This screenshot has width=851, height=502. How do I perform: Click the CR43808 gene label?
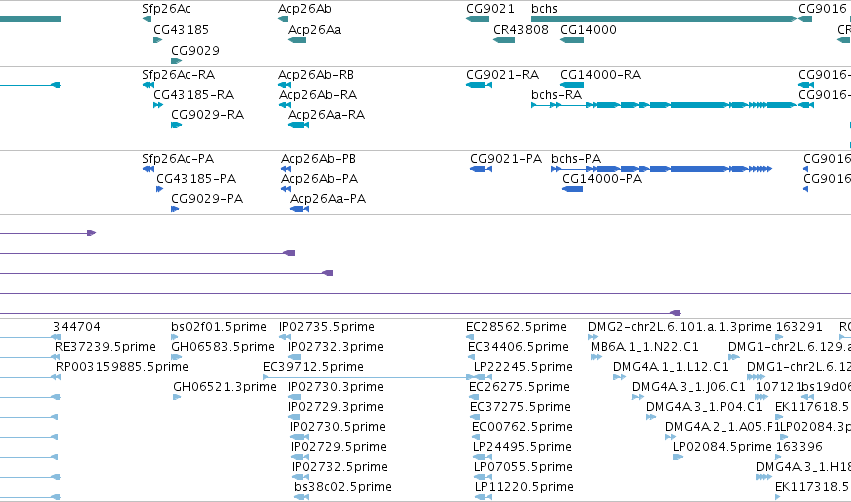[520, 29]
